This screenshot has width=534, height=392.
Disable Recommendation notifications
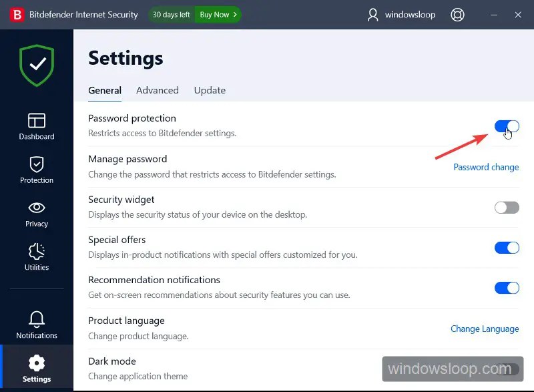[507, 287]
